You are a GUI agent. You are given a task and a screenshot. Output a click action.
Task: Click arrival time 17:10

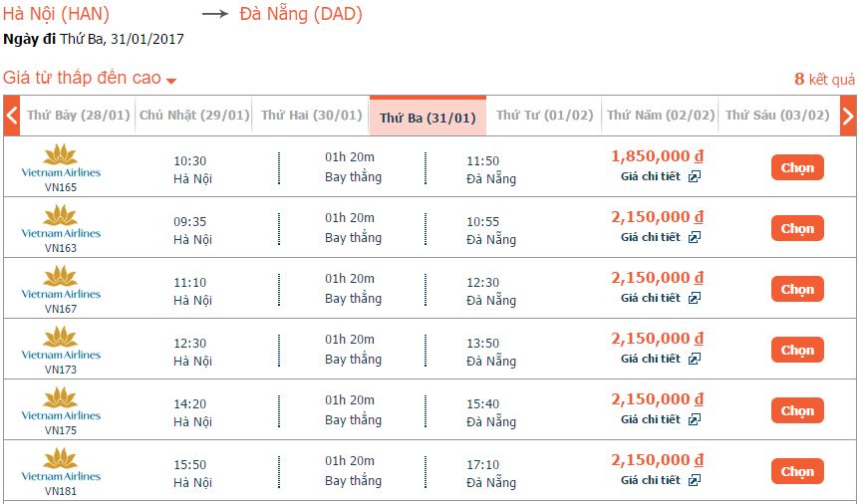(482, 465)
